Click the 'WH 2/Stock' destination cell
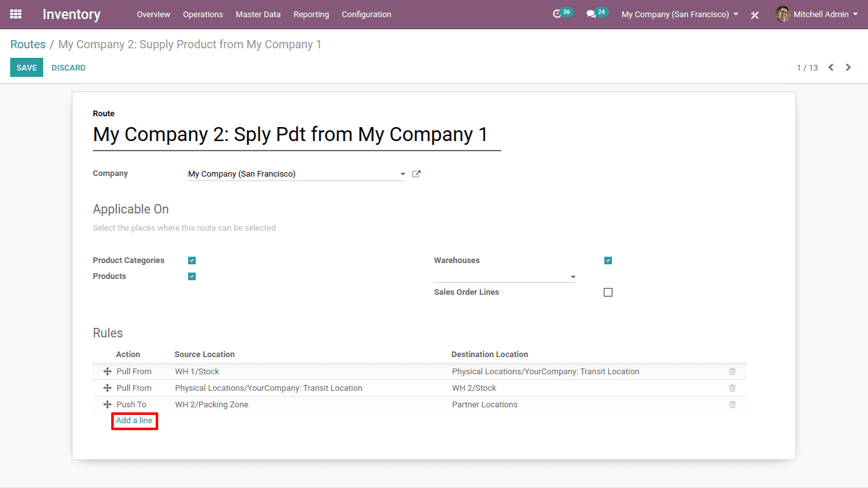This screenshot has height=488, width=868. pos(474,388)
